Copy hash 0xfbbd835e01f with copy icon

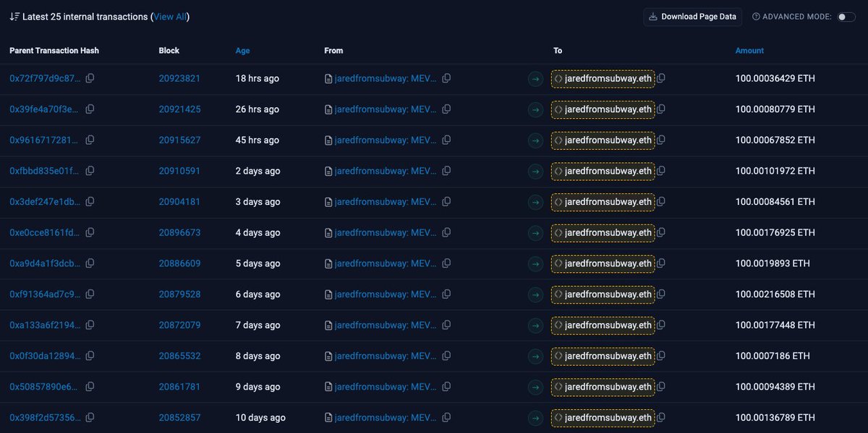[x=90, y=171]
